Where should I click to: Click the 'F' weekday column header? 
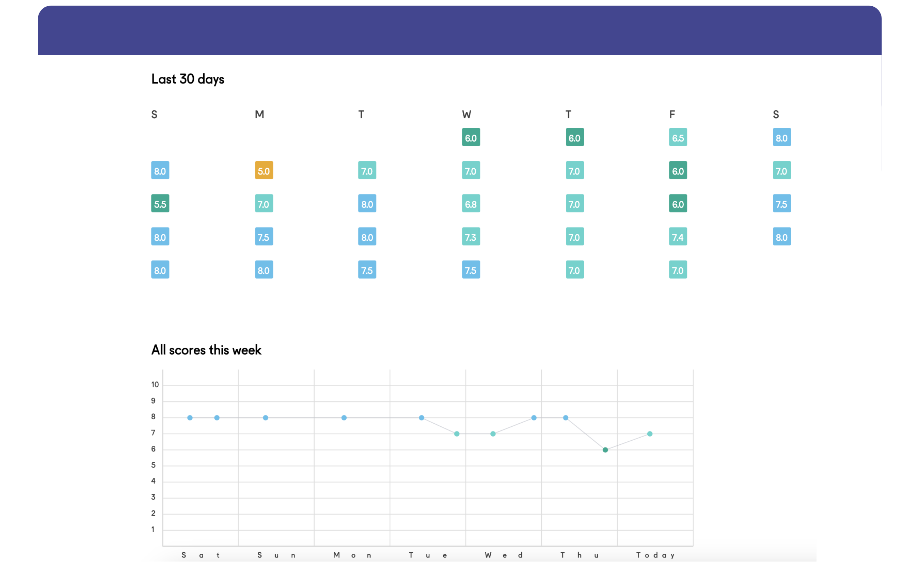coord(672,115)
